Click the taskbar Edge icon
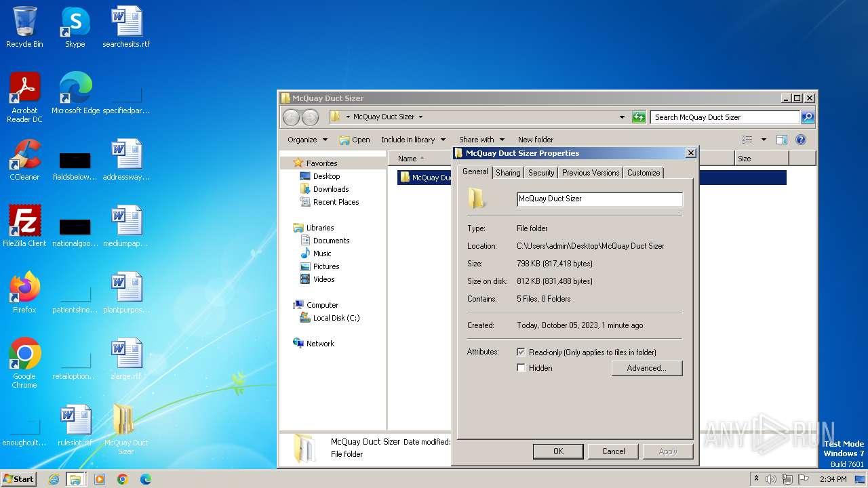The height and width of the screenshot is (488, 868). coord(146,479)
